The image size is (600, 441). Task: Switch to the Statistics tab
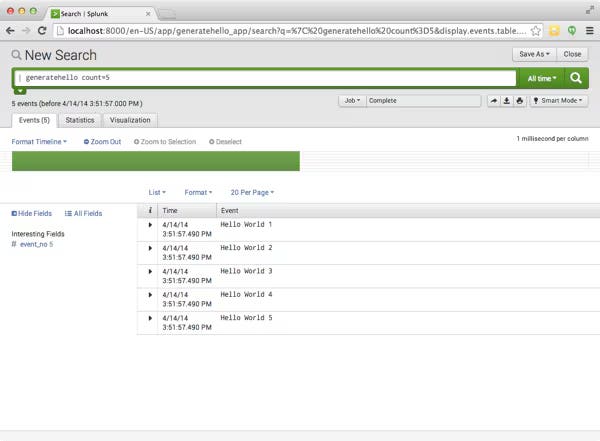pos(80,120)
